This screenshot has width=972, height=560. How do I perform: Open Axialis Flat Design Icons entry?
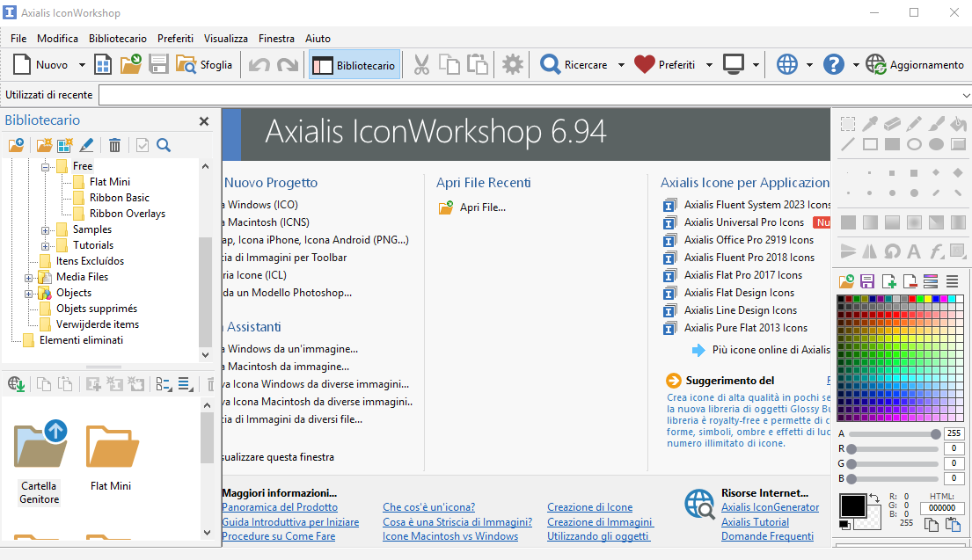(739, 293)
